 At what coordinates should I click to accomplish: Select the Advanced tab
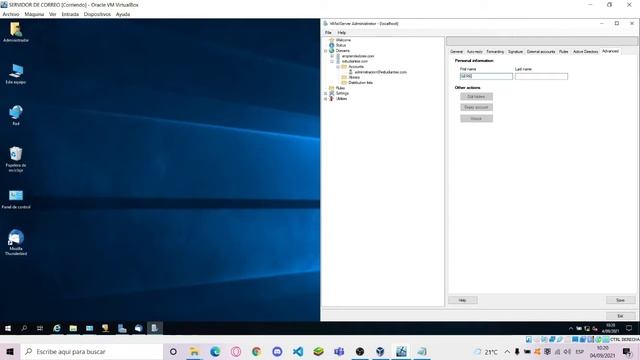[611, 51]
